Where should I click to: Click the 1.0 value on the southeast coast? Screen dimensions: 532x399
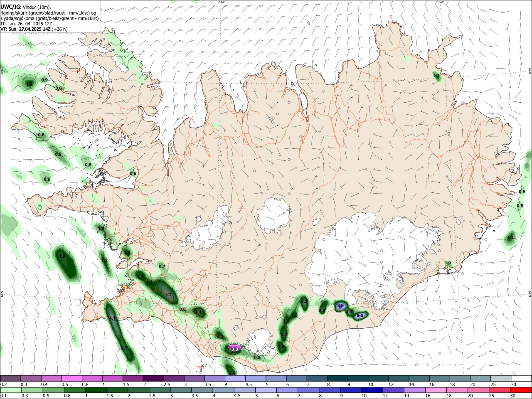pos(448,263)
